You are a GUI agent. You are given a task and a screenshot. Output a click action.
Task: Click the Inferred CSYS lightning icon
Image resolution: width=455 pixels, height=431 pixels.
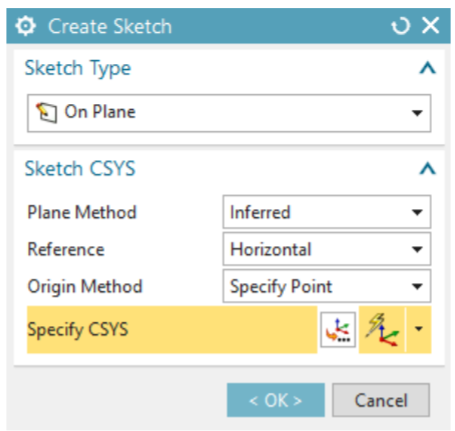382,330
